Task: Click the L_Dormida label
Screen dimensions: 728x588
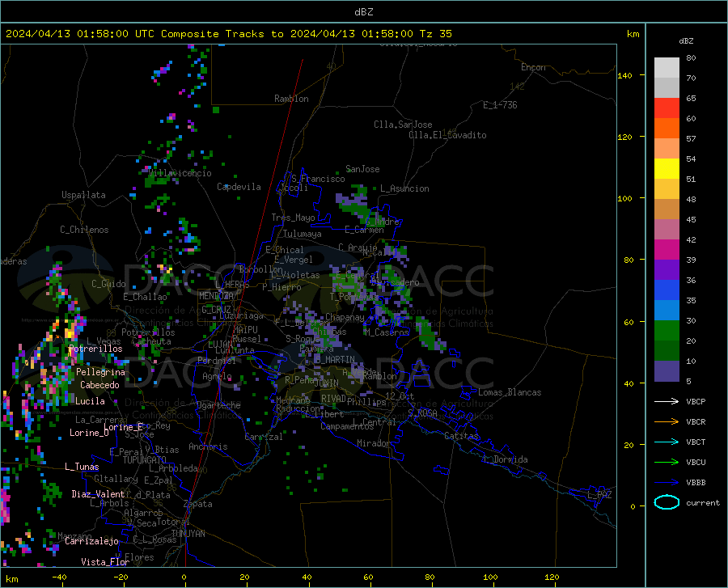Action: pyautogui.click(x=505, y=459)
